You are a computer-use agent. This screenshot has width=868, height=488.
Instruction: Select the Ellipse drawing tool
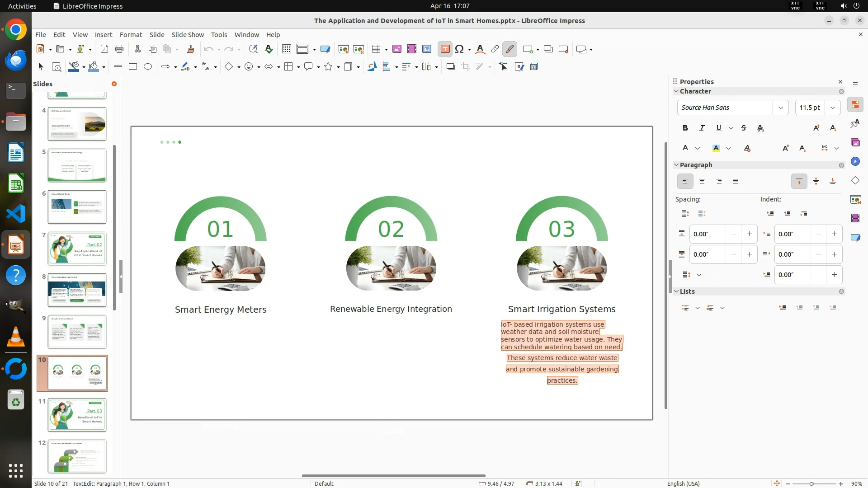click(x=148, y=67)
